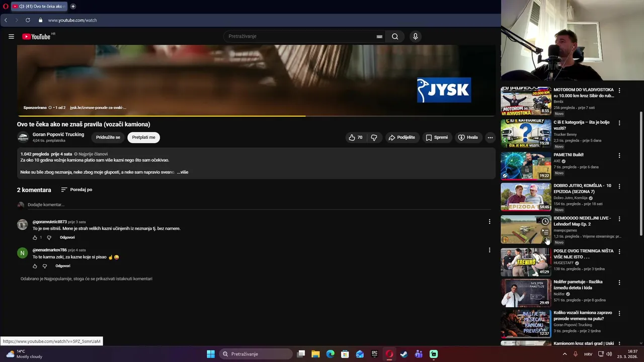
Task: Open @nenadmarkov786 profile avatar
Action: click(22, 253)
